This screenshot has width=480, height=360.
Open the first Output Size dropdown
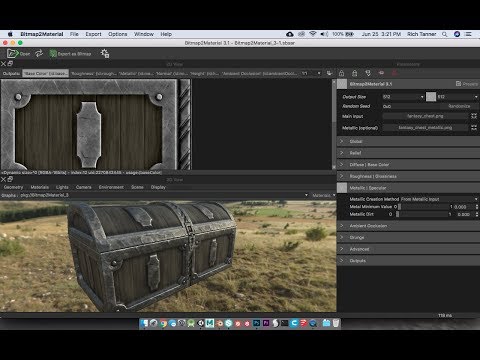coord(403,97)
